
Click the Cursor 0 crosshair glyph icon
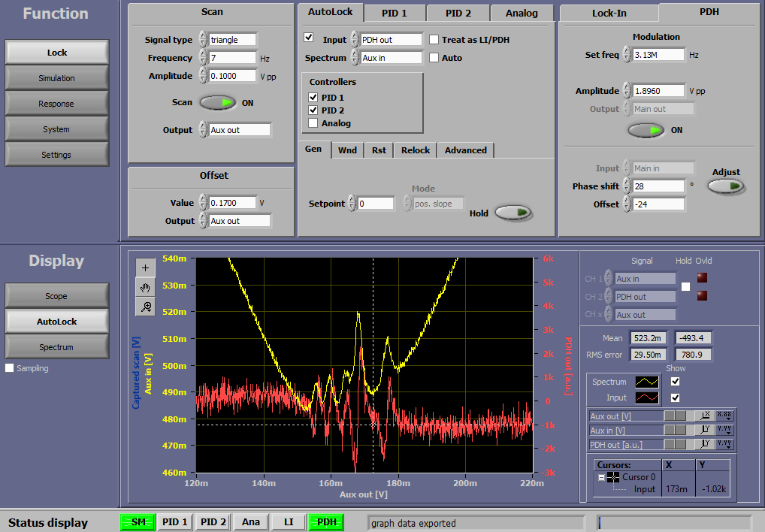(613, 477)
